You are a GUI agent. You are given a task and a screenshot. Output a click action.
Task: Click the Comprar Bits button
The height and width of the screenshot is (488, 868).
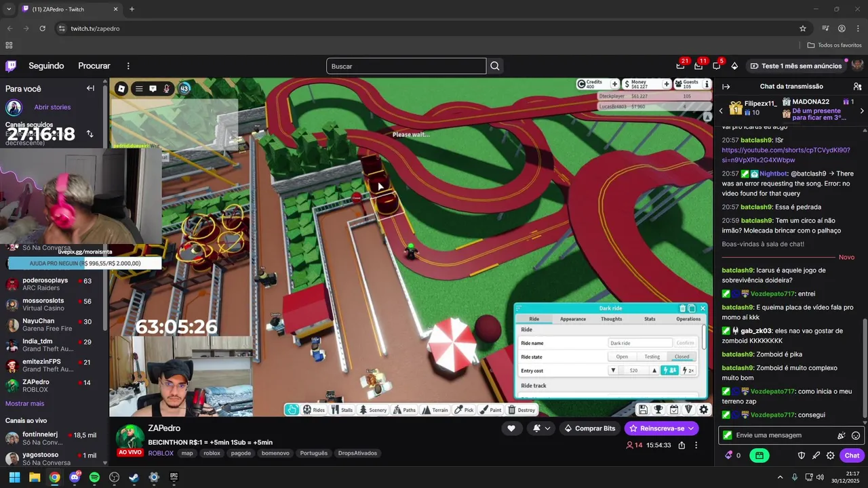pos(590,428)
